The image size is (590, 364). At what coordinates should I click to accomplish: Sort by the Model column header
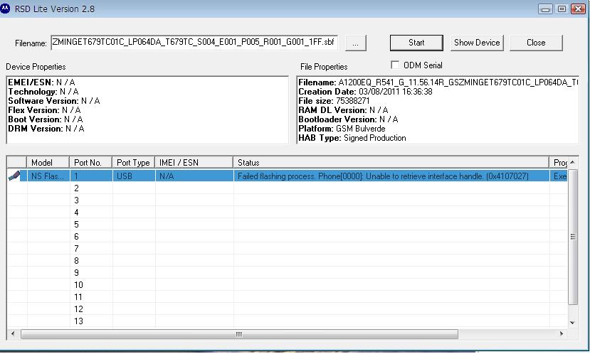click(48, 162)
